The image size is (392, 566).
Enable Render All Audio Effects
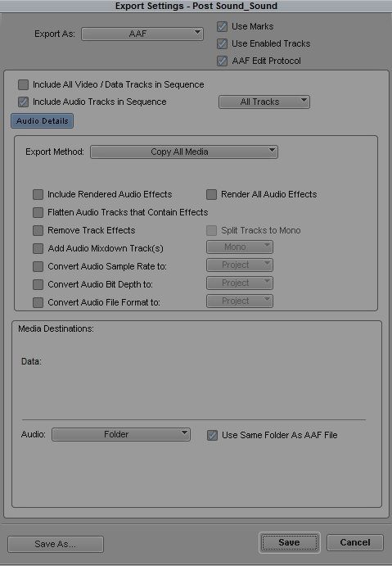pyautogui.click(x=211, y=194)
